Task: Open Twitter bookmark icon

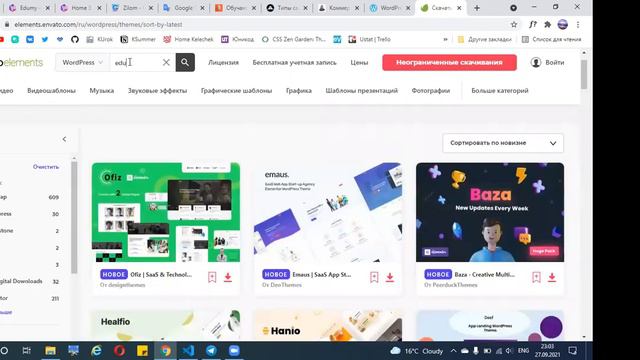Action: point(45,39)
